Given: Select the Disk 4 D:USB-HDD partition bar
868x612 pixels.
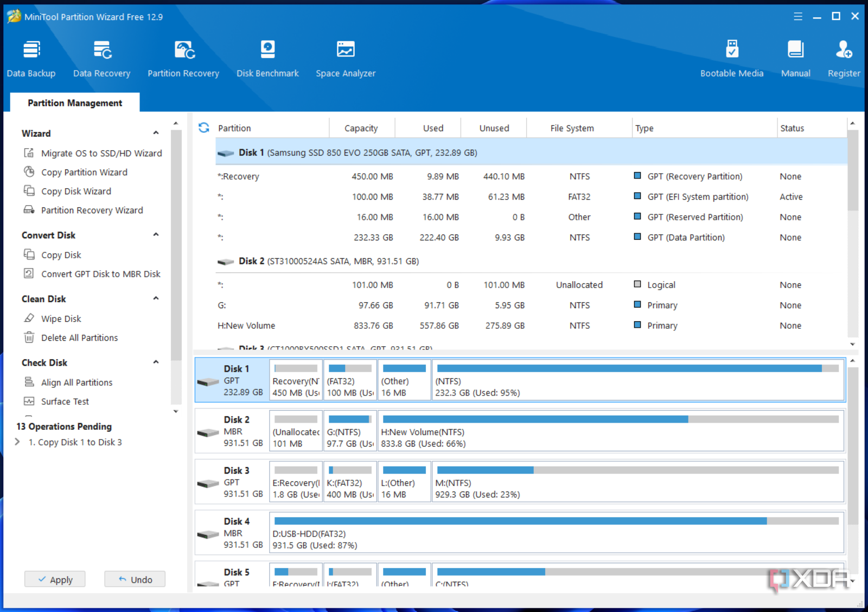Looking at the screenshot, I should tap(556, 533).
